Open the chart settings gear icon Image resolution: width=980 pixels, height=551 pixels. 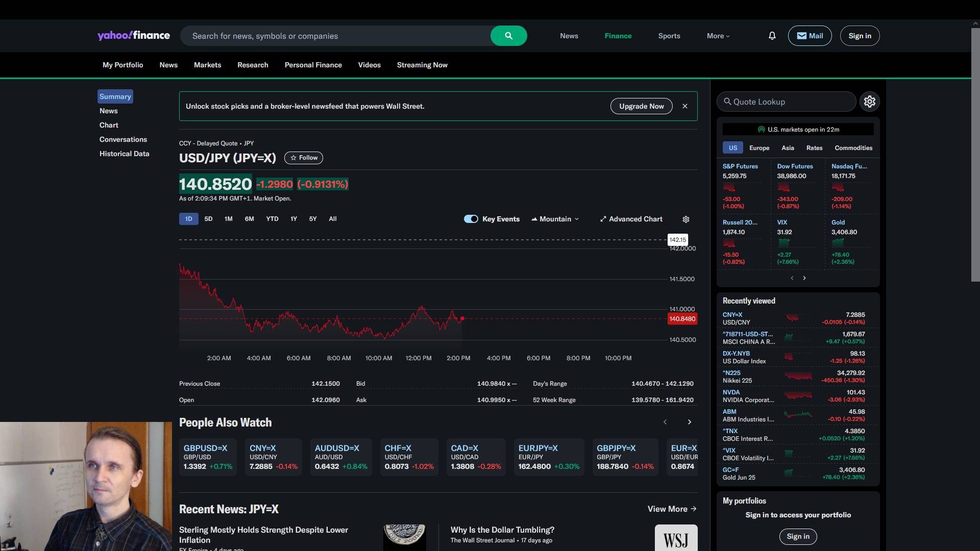[x=686, y=219]
